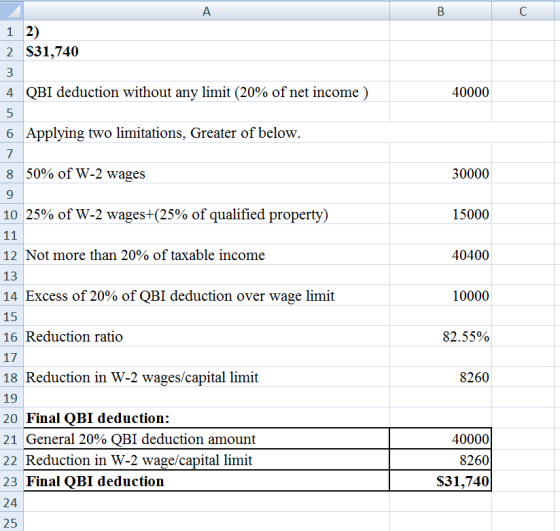Select column A header
The height and width of the screenshot is (531, 560).
click(206, 11)
